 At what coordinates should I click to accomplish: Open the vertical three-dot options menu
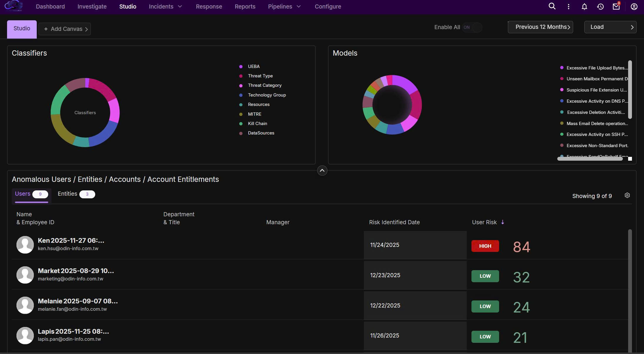pyautogui.click(x=568, y=6)
